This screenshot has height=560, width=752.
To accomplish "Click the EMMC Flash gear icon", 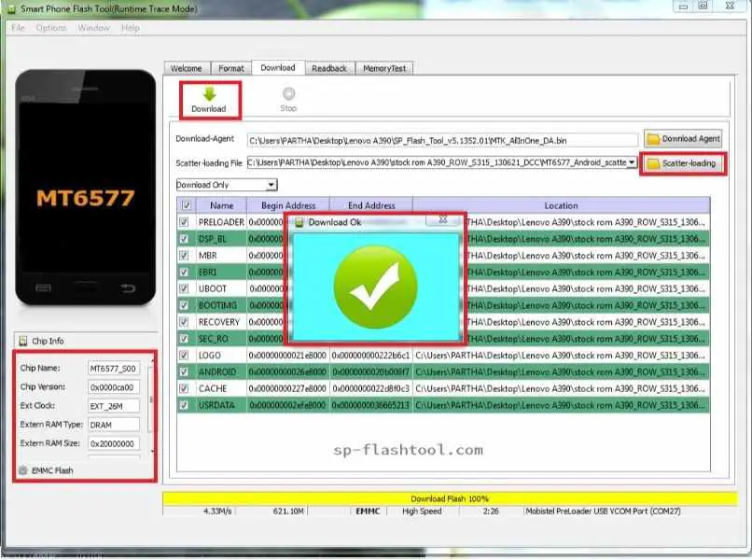I will tap(23, 470).
